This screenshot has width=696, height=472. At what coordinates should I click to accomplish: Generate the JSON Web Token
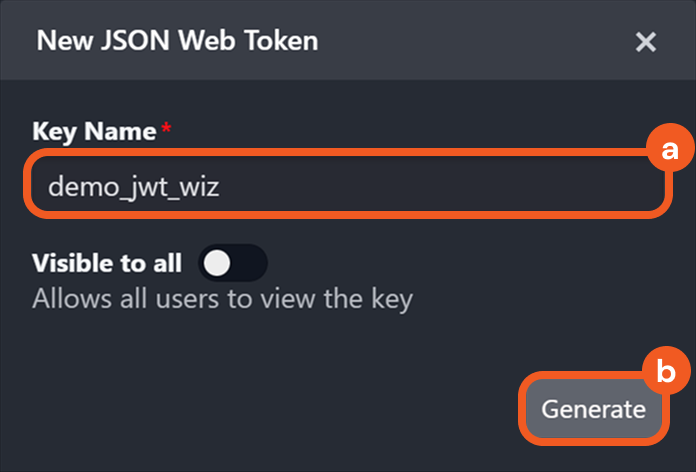click(x=593, y=409)
